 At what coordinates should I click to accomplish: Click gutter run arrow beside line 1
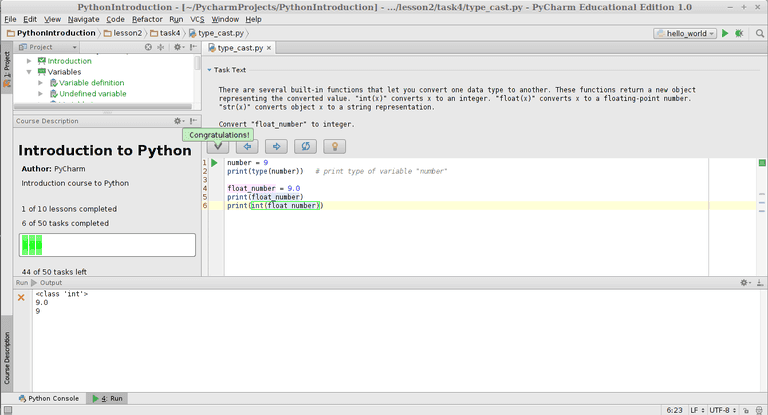pyautogui.click(x=215, y=163)
